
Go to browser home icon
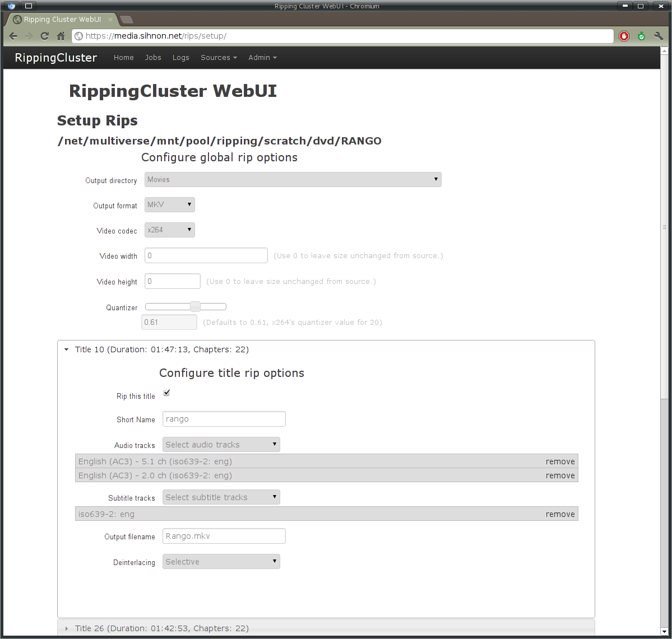click(61, 36)
